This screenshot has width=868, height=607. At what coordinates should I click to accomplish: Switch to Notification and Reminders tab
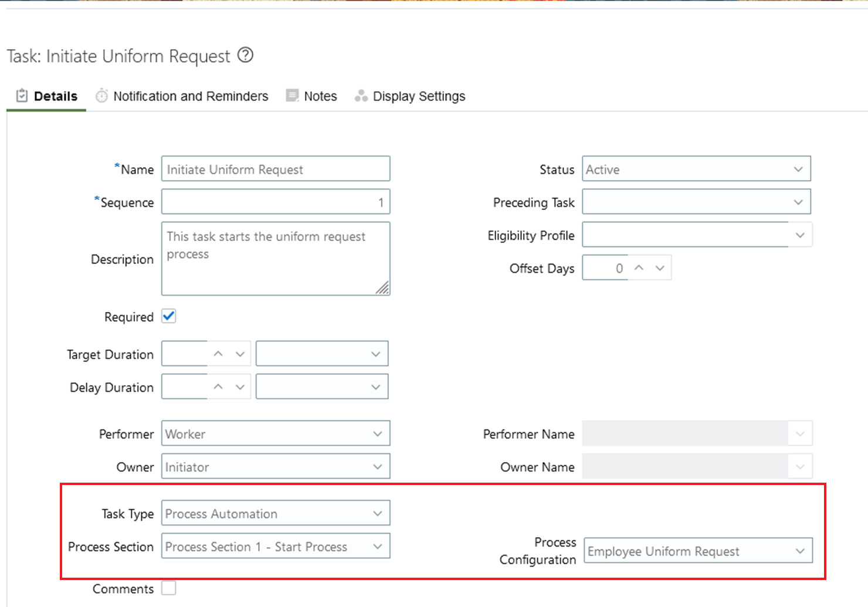[x=191, y=96]
